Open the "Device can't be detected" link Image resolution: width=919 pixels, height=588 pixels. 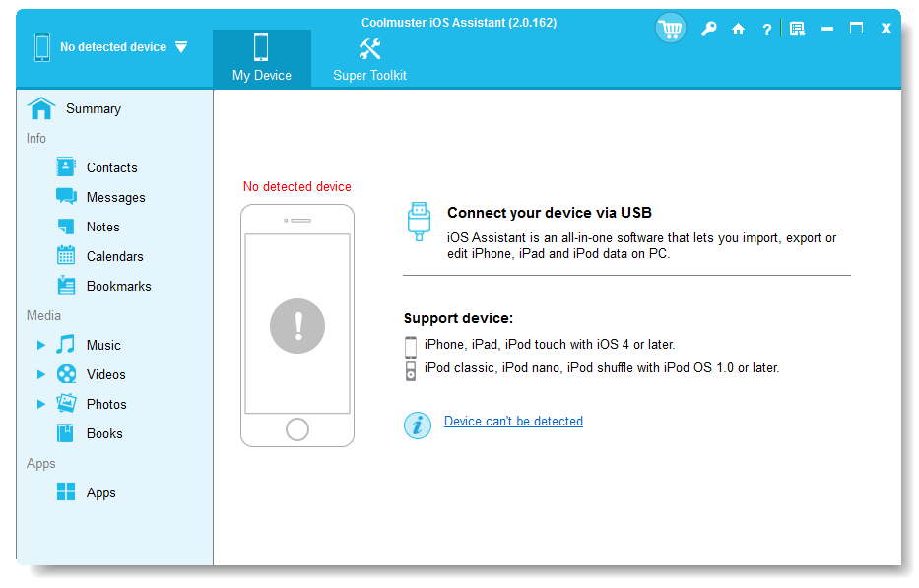[x=513, y=422]
